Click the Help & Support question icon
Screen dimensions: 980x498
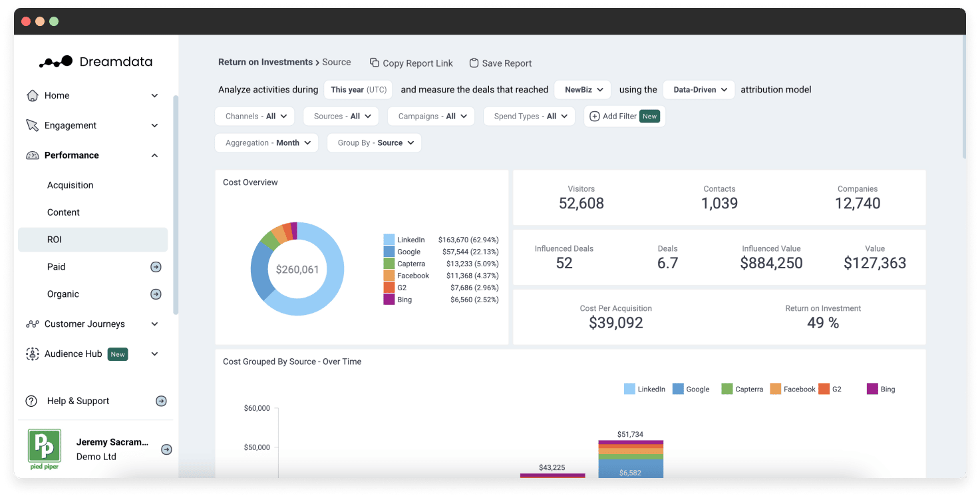(31, 401)
